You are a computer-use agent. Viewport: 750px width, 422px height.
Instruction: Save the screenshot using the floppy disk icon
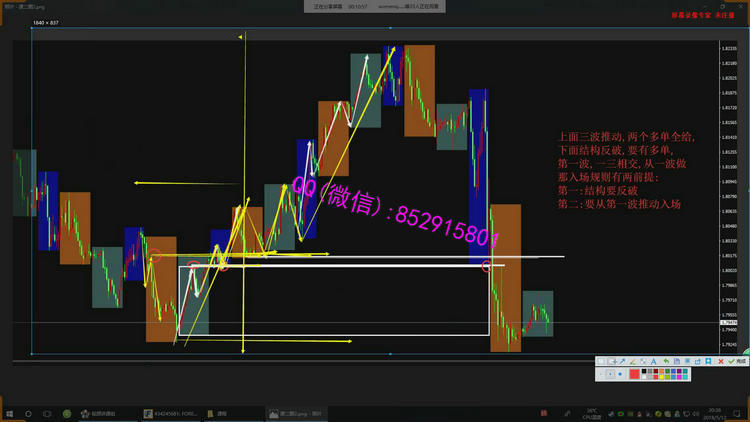[x=676, y=361]
